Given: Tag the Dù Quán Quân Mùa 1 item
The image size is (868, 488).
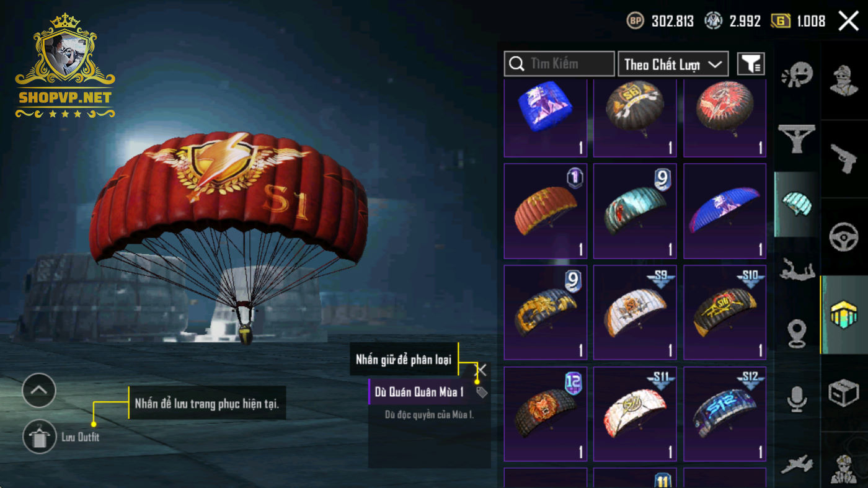Looking at the screenshot, I should click(x=482, y=392).
